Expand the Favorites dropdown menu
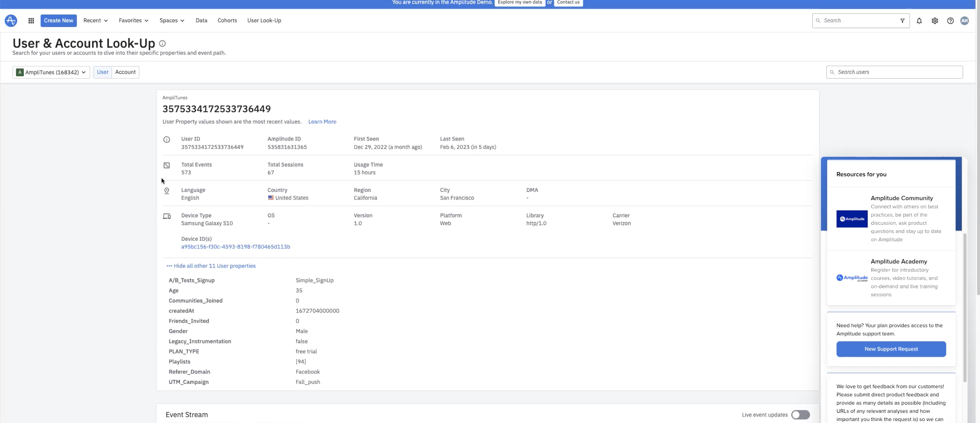The width and height of the screenshot is (980, 423). click(134, 20)
